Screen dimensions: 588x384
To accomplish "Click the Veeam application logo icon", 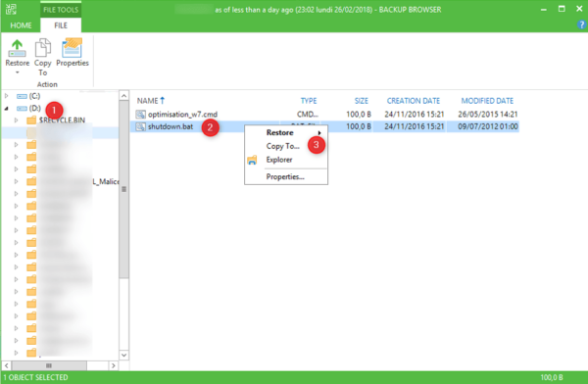I will [11, 9].
